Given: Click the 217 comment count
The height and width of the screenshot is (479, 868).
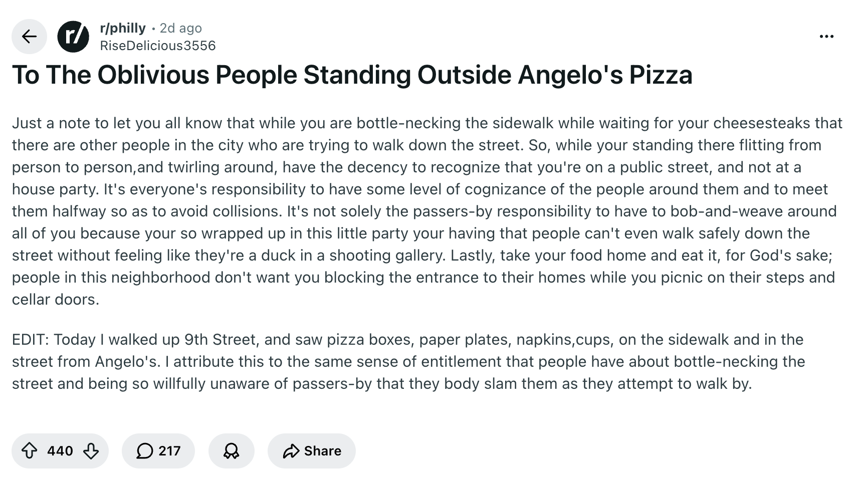Looking at the screenshot, I should [169, 451].
